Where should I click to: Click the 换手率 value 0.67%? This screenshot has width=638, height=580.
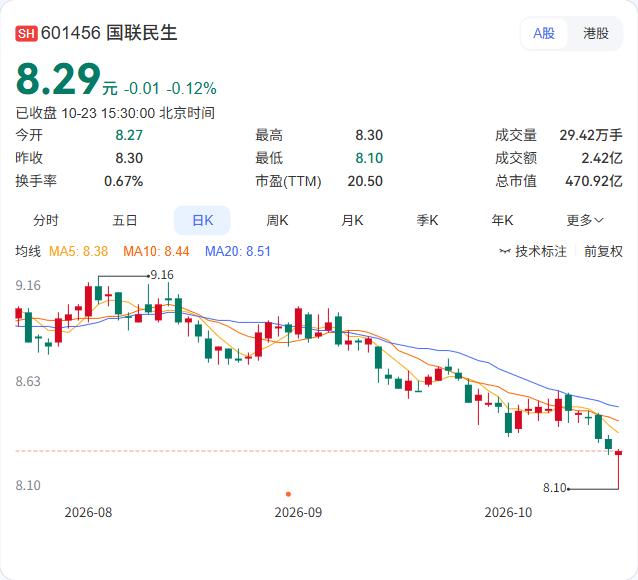tap(124, 181)
